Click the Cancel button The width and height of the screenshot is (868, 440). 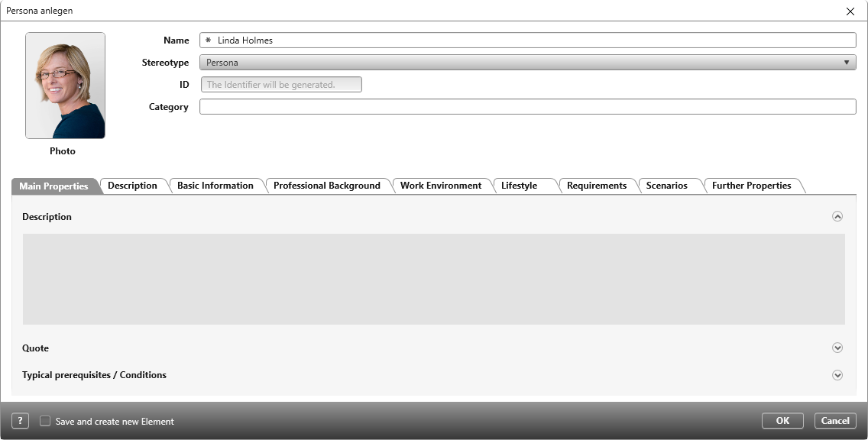coord(834,420)
